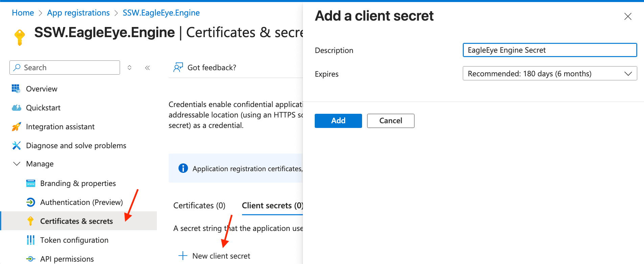Switch to the Client secrets (0) tab
644x264 pixels.
point(271,205)
